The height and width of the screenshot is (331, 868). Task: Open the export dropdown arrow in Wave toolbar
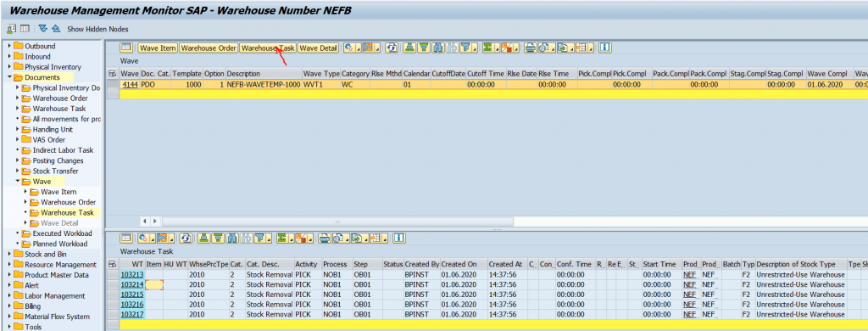point(571,48)
